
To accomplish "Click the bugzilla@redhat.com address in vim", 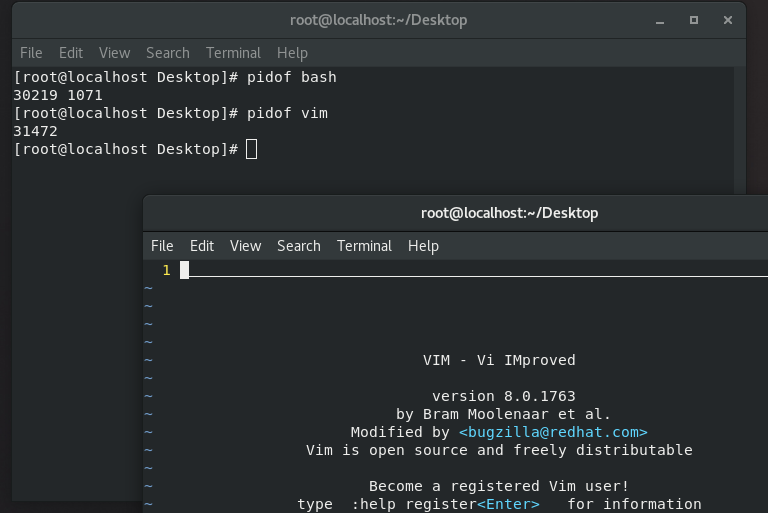I will 553,432.
